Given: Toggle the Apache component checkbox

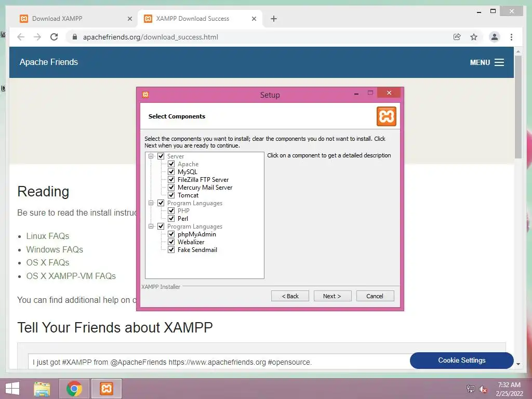Looking at the screenshot, I should tap(171, 164).
